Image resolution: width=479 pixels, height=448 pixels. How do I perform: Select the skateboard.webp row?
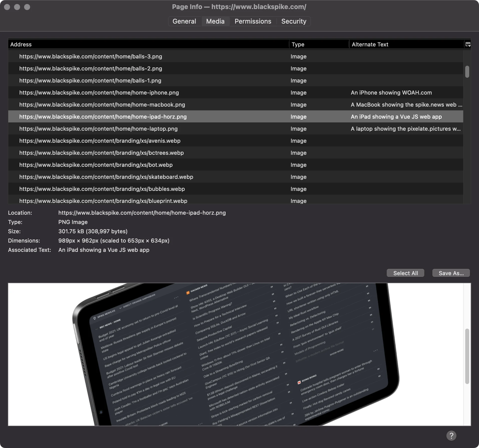(235, 177)
